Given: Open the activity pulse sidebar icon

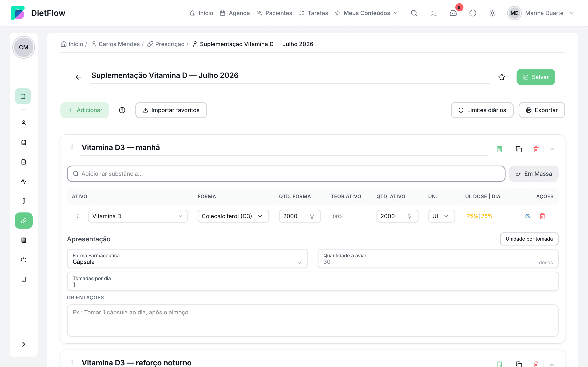Looking at the screenshot, I should click(23, 181).
